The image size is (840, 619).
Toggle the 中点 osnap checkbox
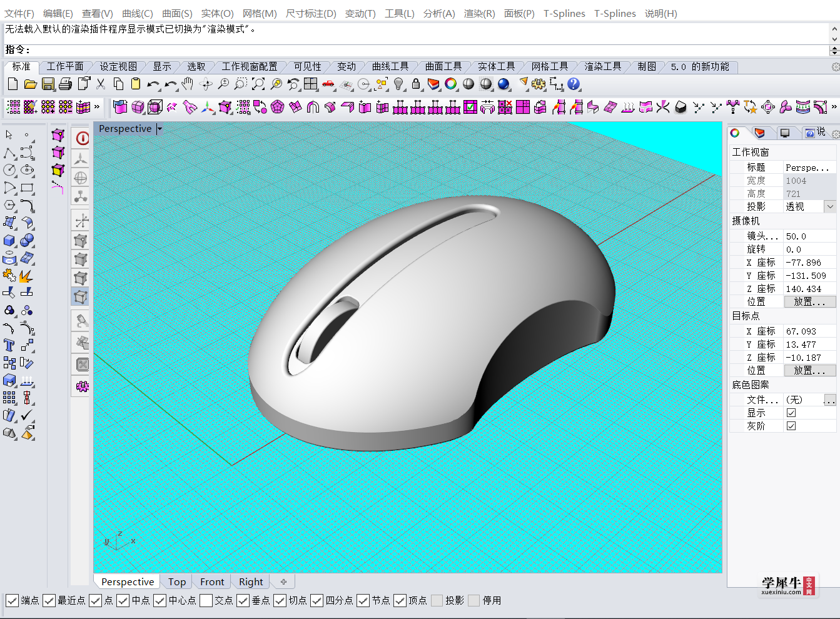point(123,601)
